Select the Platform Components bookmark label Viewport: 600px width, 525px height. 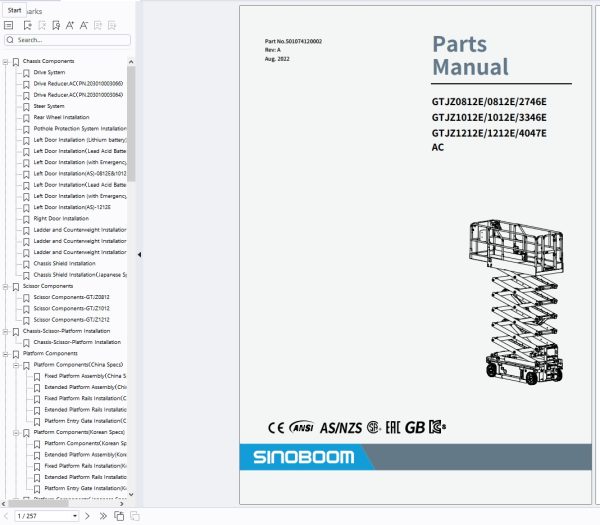coord(50,354)
